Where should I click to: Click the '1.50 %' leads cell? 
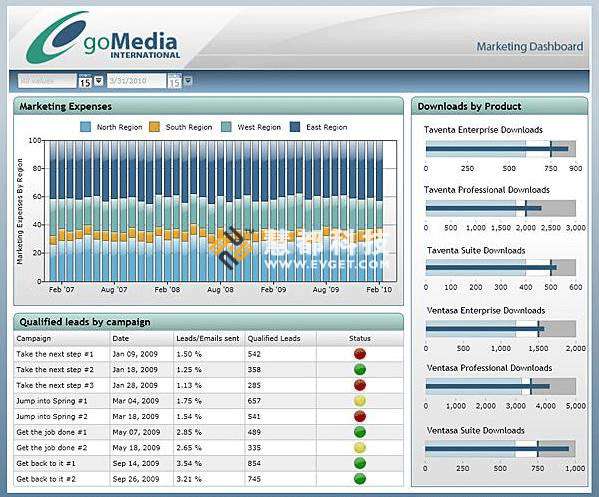click(x=209, y=354)
